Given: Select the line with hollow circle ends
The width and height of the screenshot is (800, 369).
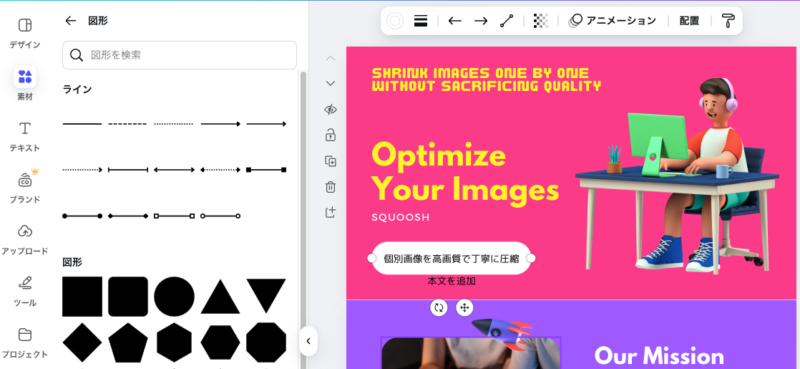Looking at the screenshot, I should (220, 216).
